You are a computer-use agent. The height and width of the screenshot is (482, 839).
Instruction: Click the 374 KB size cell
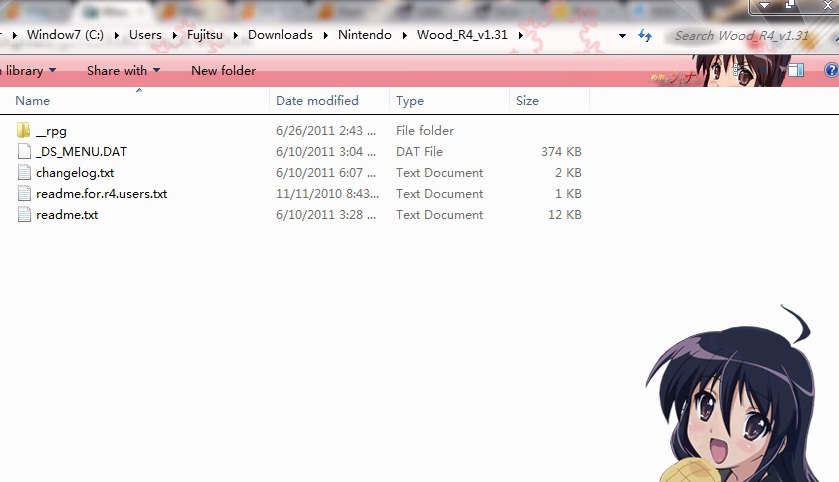(x=561, y=151)
